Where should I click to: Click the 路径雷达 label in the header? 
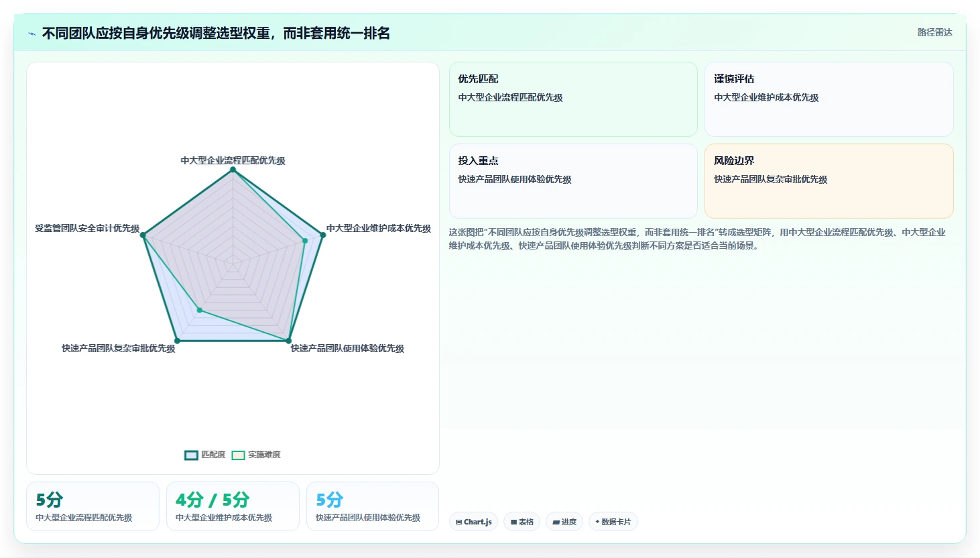934,32
